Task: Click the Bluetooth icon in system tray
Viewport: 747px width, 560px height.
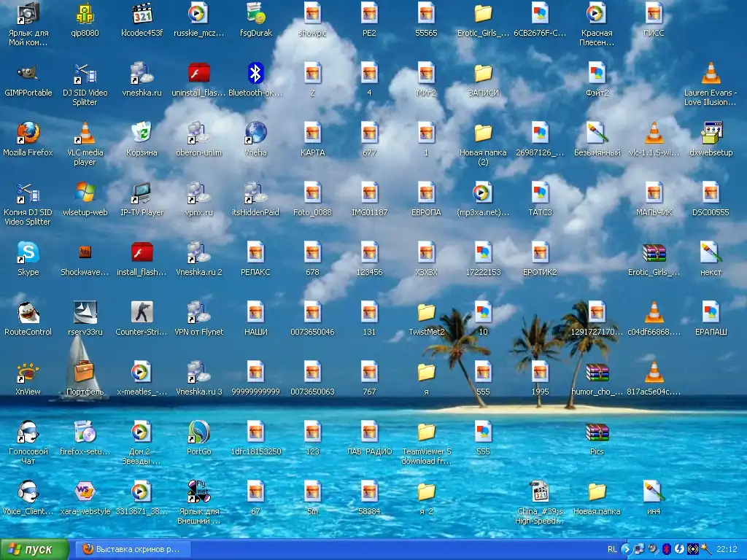Action: coord(666,548)
